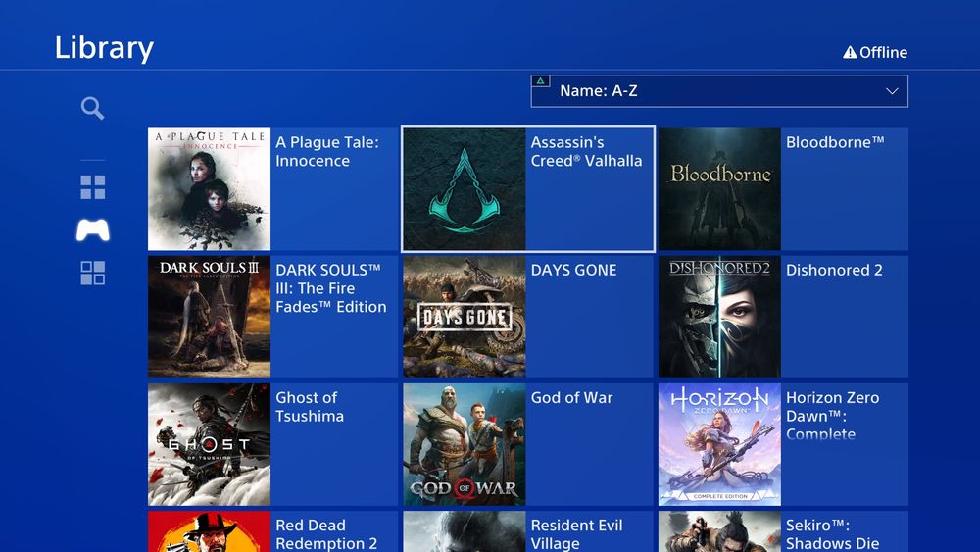980x552 pixels.
Task: Click the "Offline" status text
Action: [883, 53]
